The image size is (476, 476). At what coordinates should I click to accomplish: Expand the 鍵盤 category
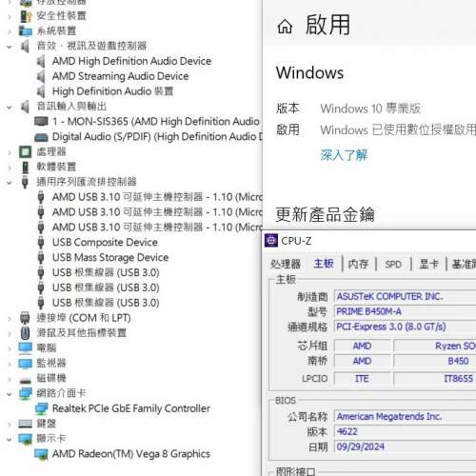pyautogui.click(x=10, y=425)
